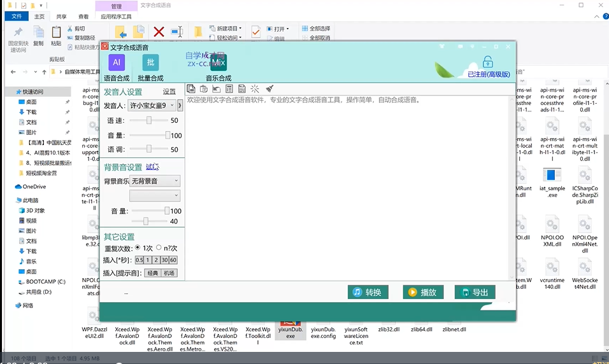
Task: Click the 剪切 scissors item in Explorer ribbon
Action: [x=76, y=29]
